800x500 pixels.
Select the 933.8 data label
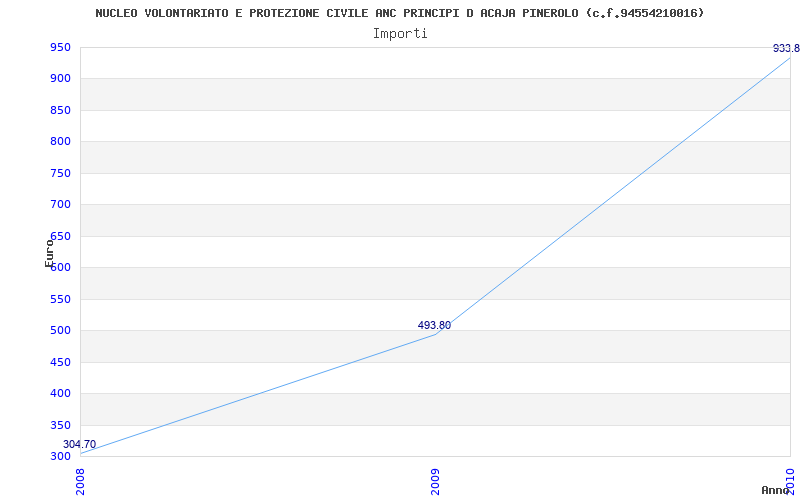[786, 48]
